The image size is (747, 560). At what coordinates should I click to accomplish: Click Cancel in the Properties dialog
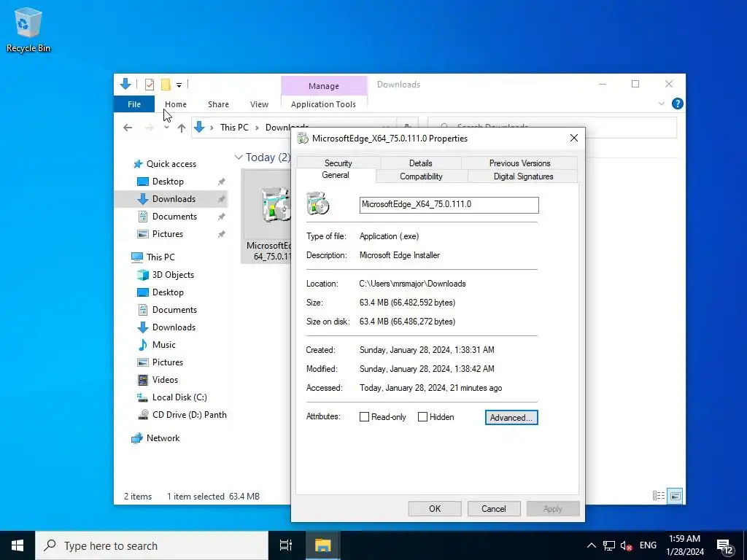click(494, 508)
